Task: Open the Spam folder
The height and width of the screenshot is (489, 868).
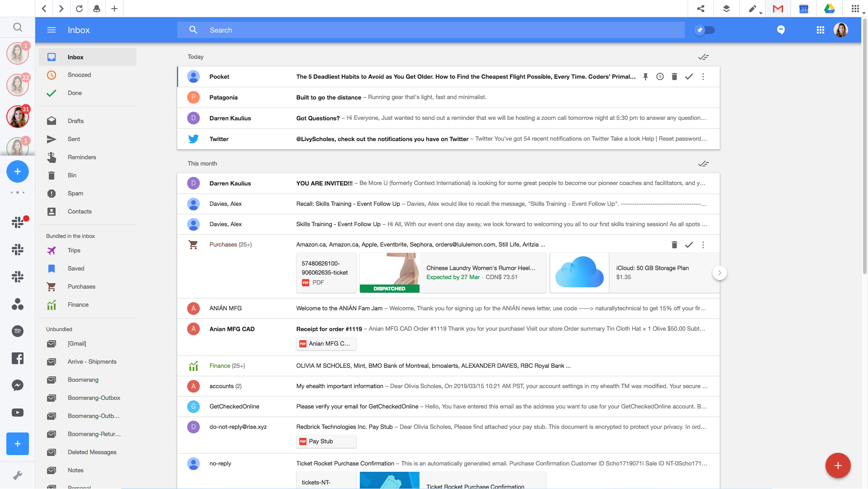Action: click(x=88, y=193)
